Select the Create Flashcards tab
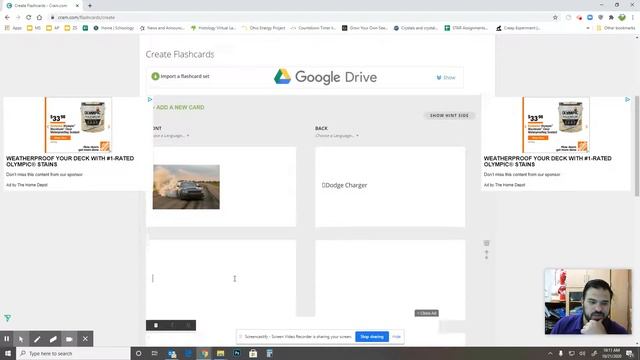The height and width of the screenshot is (360, 640). pos(41,6)
